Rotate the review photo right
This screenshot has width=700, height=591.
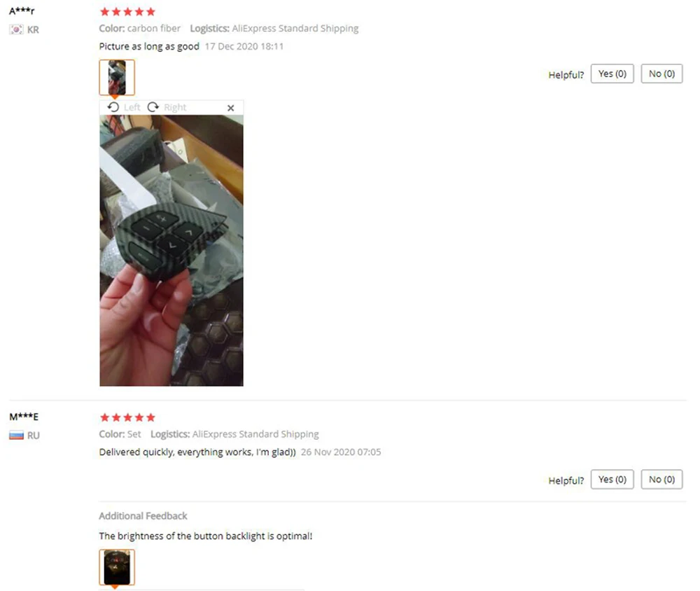click(x=153, y=107)
